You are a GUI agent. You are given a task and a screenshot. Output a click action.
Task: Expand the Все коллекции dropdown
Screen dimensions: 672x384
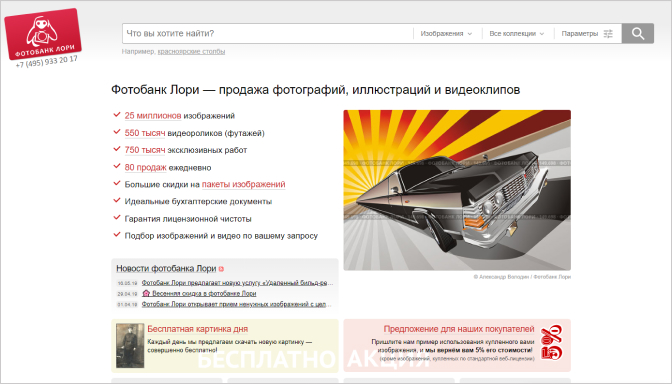tap(516, 33)
